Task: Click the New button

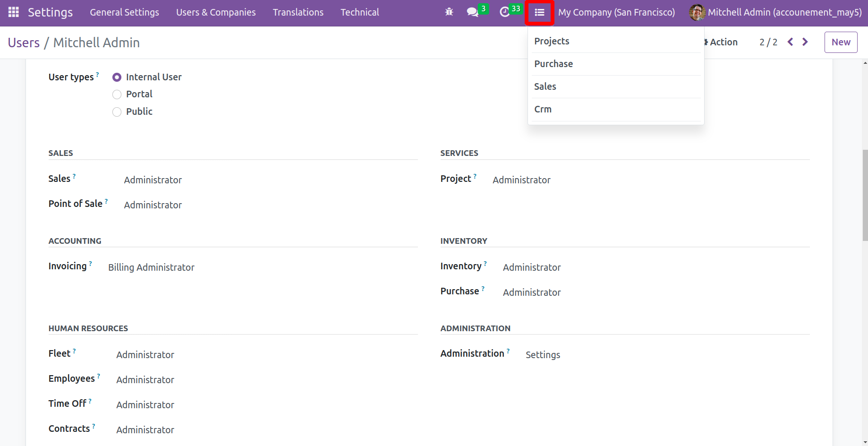Action: click(841, 42)
